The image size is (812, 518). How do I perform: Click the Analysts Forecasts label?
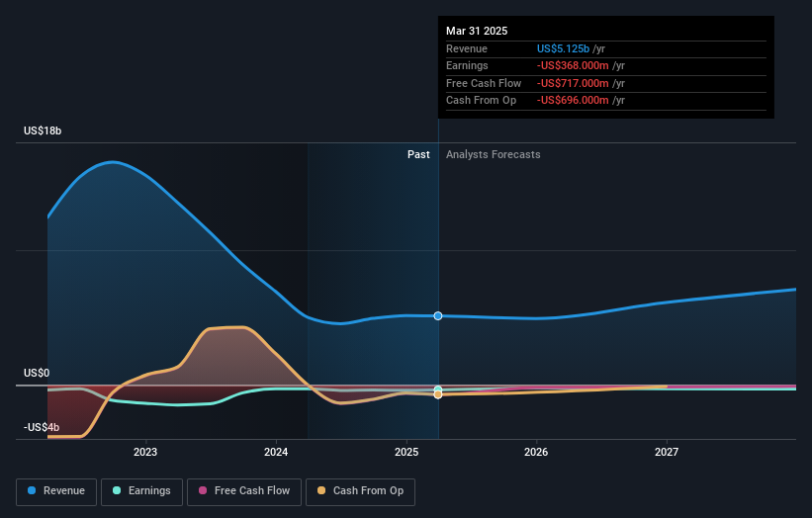(493, 155)
